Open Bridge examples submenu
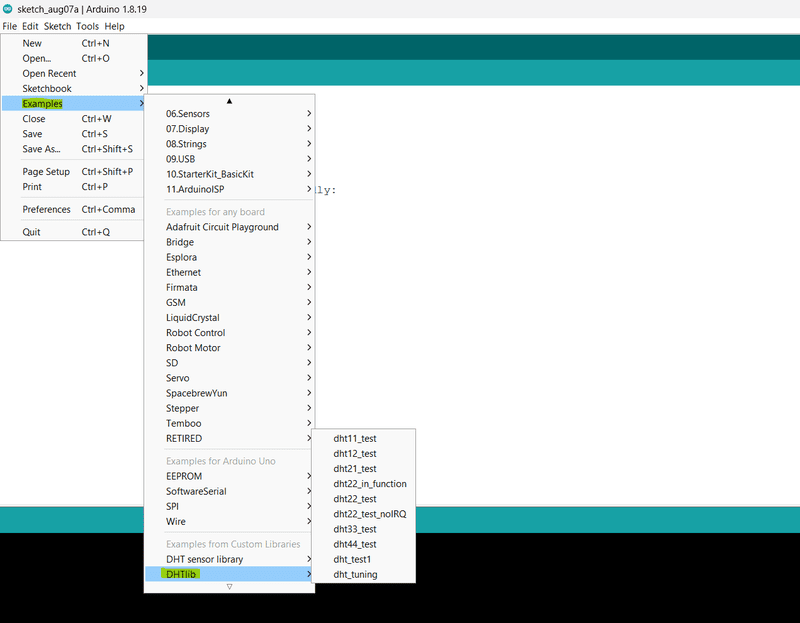The width and height of the screenshot is (800, 623). pos(229,242)
